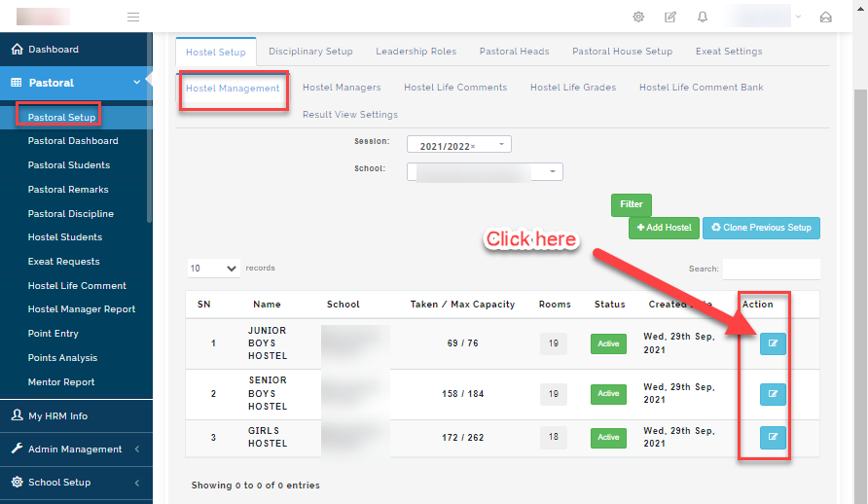This screenshot has width=868, height=504.
Task: Expand the Admin Management chevron
Action: tap(137, 450)
